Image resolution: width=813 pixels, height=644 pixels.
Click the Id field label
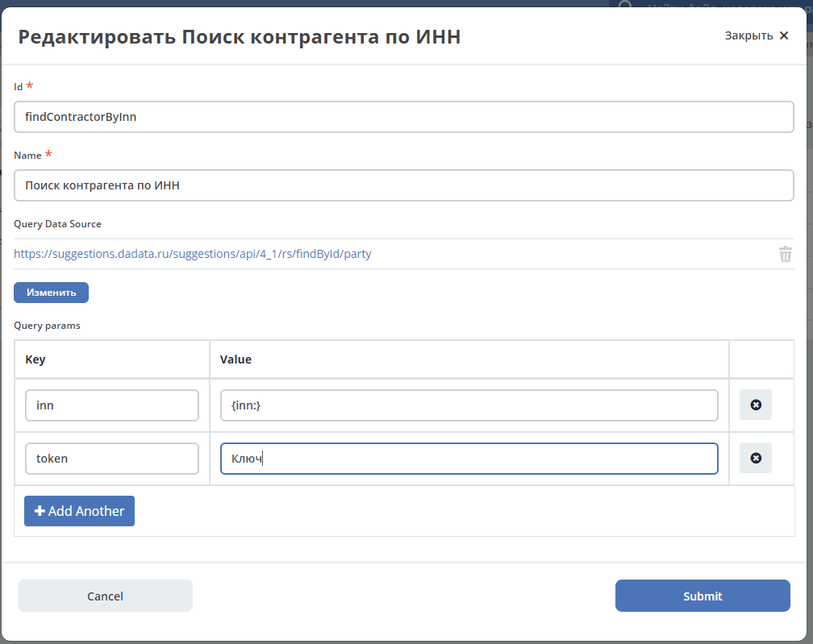coord(18,86)
